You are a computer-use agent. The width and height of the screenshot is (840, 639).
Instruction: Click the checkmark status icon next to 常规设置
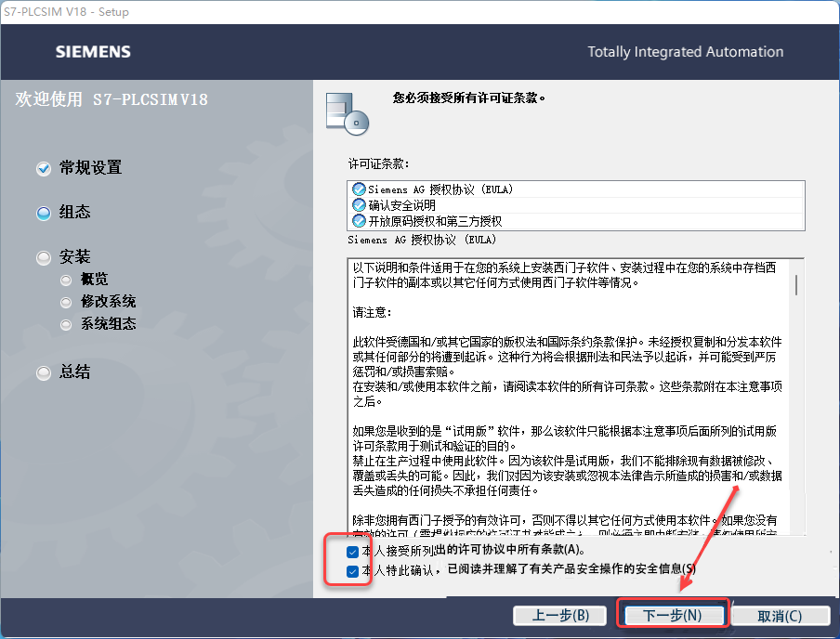(x=43, y=167)
